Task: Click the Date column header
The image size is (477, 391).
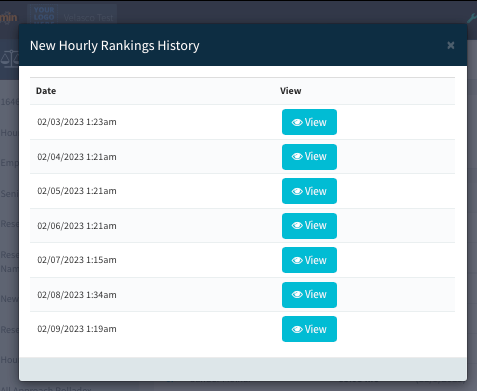Action: point(46,91)
